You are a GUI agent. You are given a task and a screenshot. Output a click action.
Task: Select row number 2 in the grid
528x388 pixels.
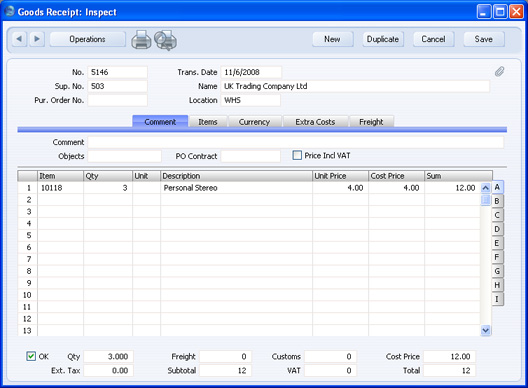(x=28, y=200)
